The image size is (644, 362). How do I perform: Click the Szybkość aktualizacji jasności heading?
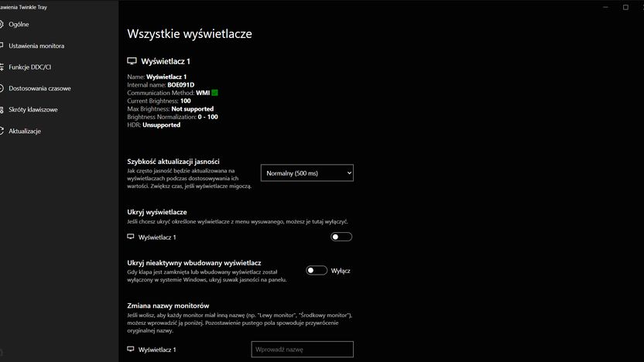pos(173,162)
